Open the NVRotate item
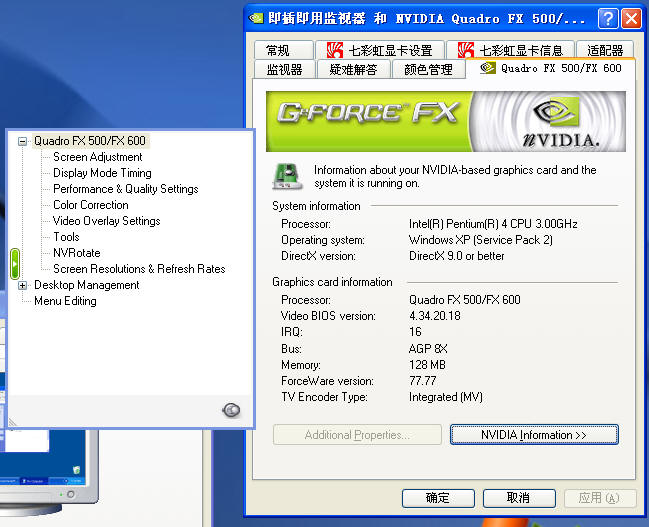Image resolution: width=649 pixels, height=527 pixels. pyautogui.click(x=77, y=253)
